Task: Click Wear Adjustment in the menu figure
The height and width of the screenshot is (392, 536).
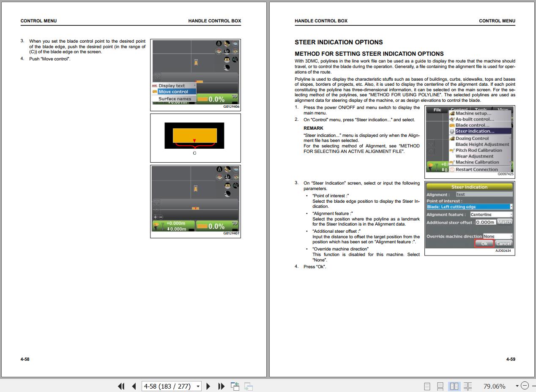Action: click(x=474, y=156)
